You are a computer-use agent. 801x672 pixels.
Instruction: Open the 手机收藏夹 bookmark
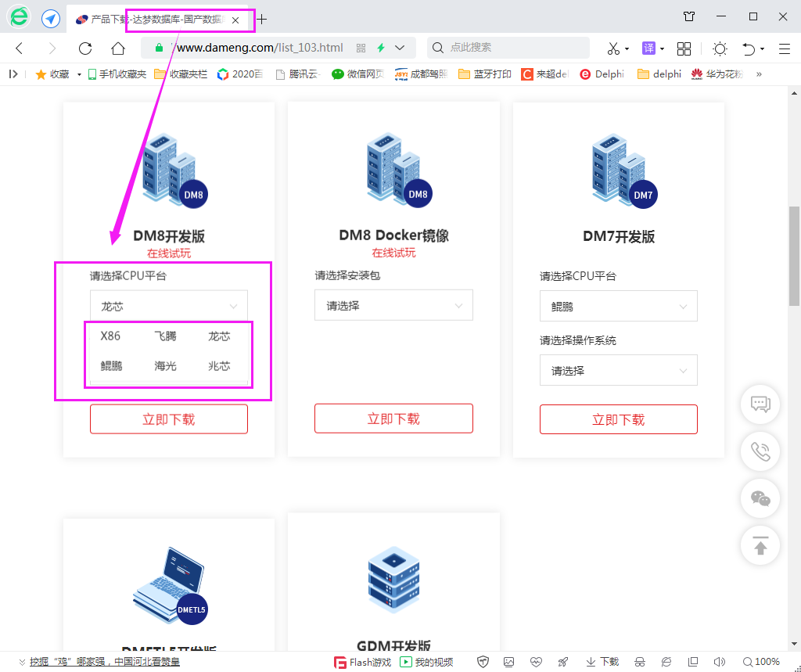pos(117,74)
